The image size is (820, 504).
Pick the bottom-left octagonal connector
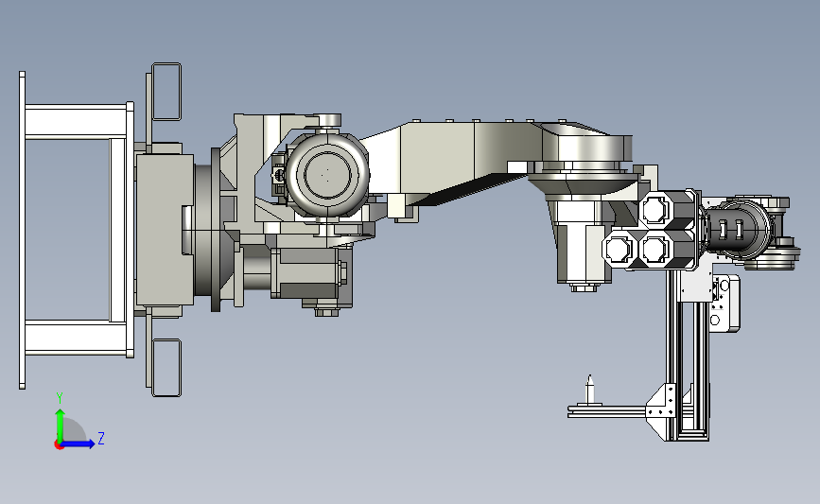point(619,249)
